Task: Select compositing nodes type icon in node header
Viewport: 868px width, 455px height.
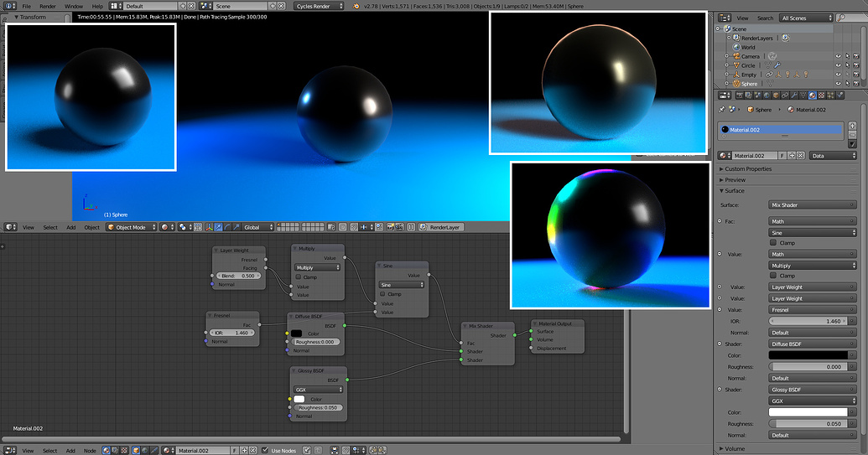Action: click(x=115, y=451)
